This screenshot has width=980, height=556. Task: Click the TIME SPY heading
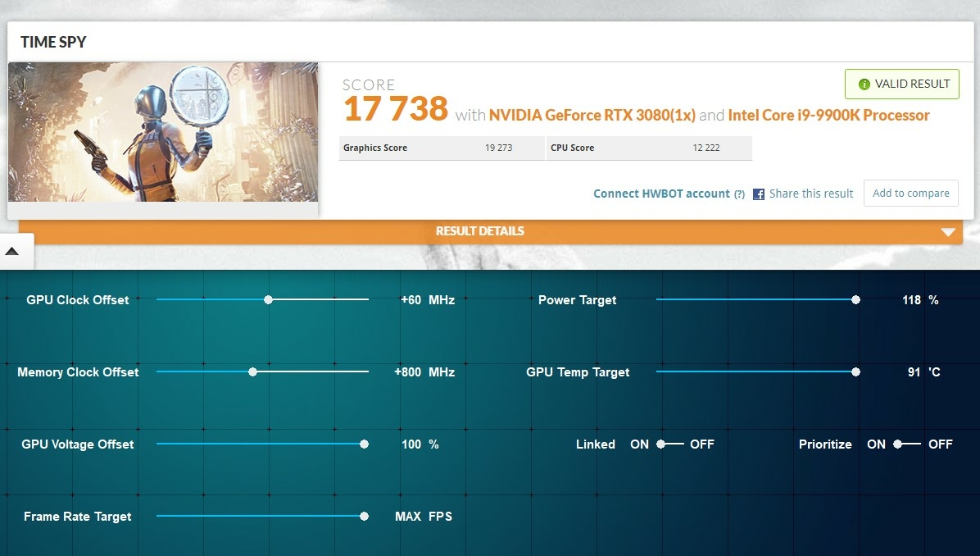[53, 42]
